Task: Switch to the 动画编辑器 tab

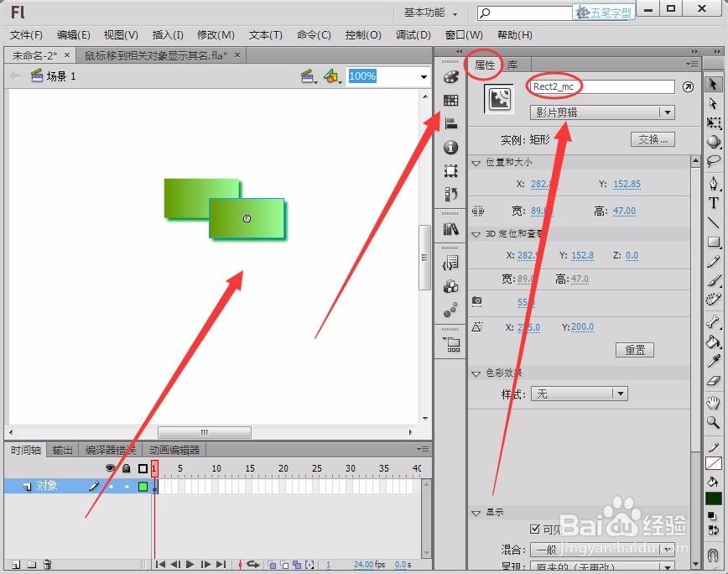Action: [174, 450]
